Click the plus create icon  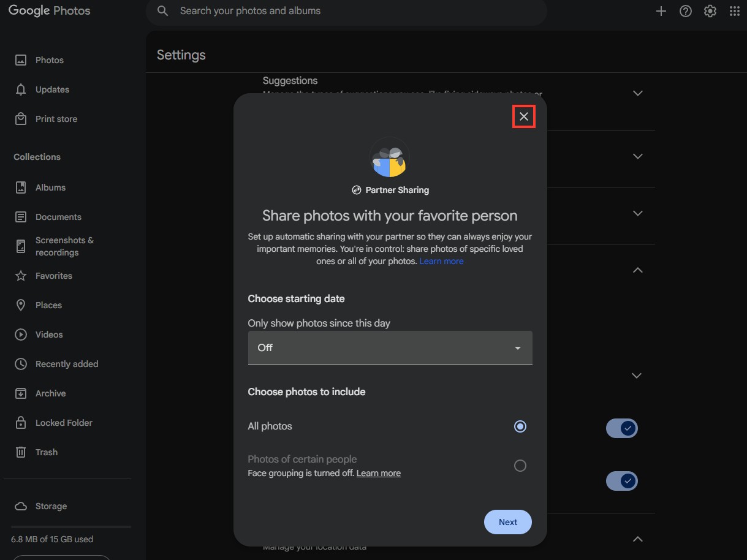point(661,11)
